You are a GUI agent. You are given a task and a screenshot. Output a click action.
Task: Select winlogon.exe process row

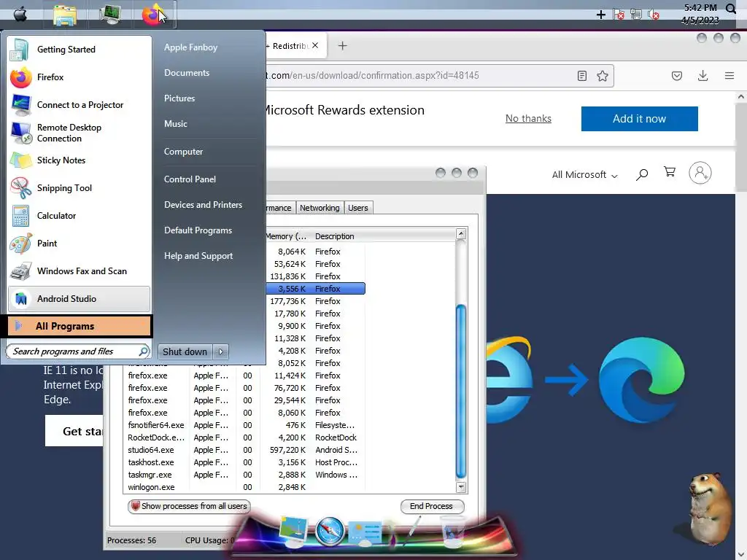point(242,487)
